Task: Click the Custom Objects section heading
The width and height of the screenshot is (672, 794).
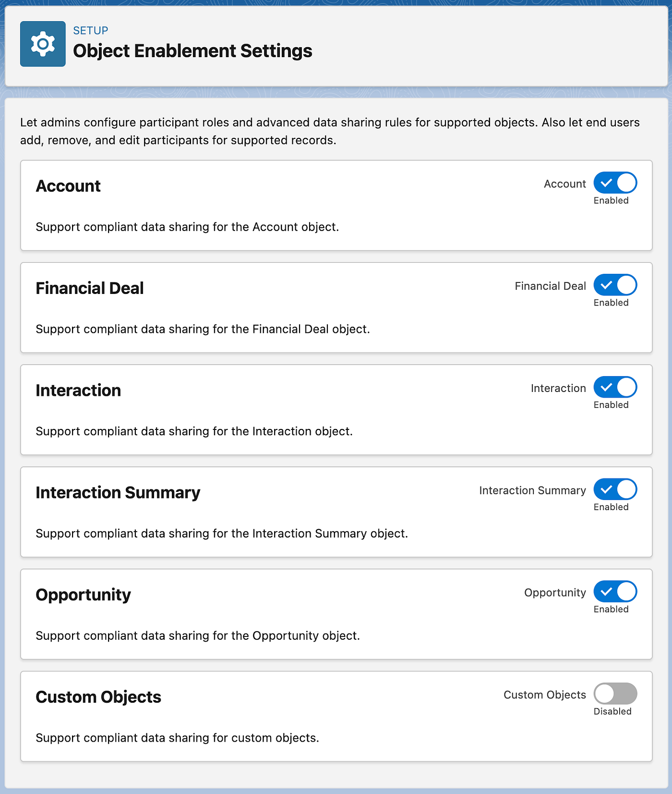Action: coord(98,697)
